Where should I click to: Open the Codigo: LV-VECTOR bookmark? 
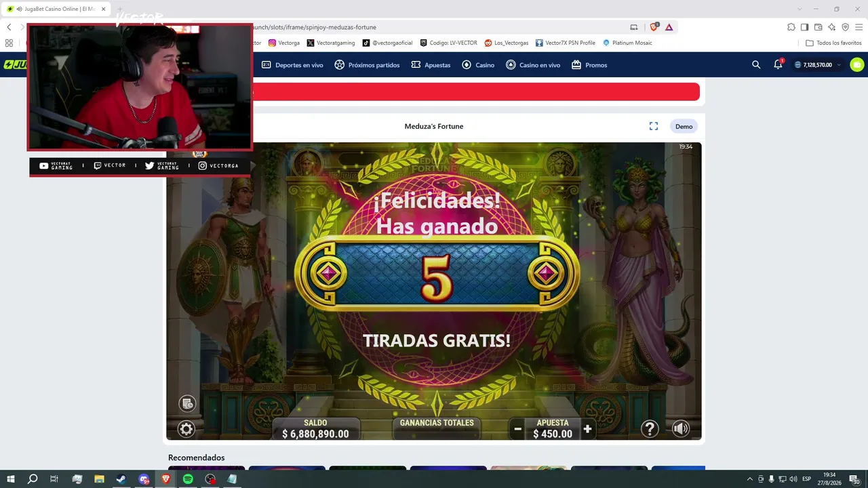448,43
